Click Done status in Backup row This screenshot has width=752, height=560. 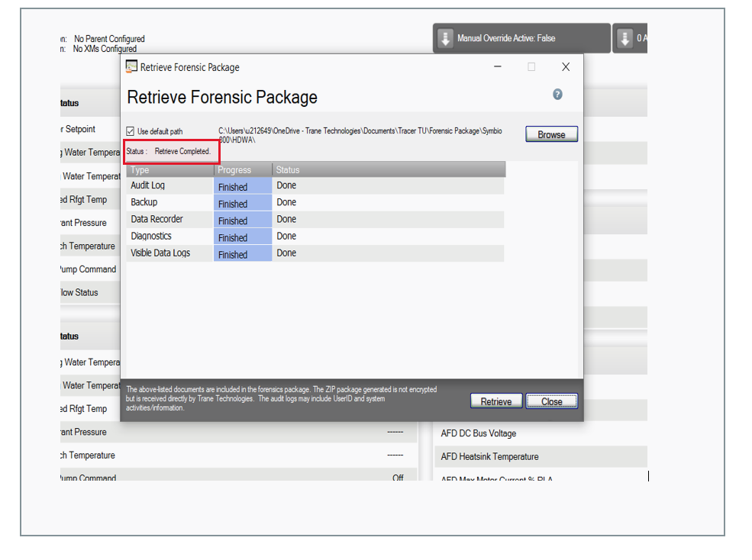coord(286,202)
